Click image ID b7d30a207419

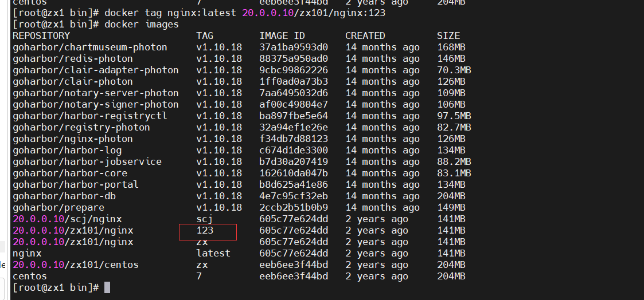(x=294, y=162)
